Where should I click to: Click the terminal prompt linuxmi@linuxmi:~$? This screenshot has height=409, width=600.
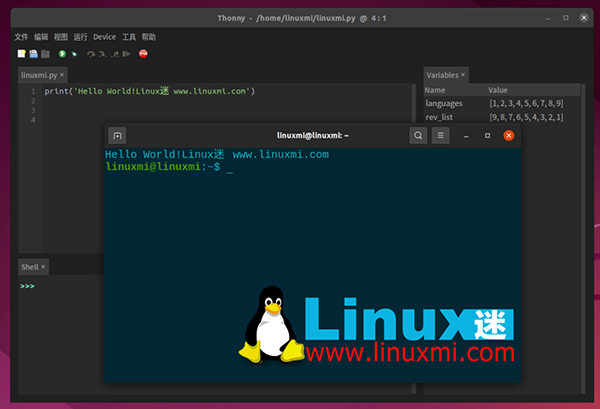coord(163,167)
